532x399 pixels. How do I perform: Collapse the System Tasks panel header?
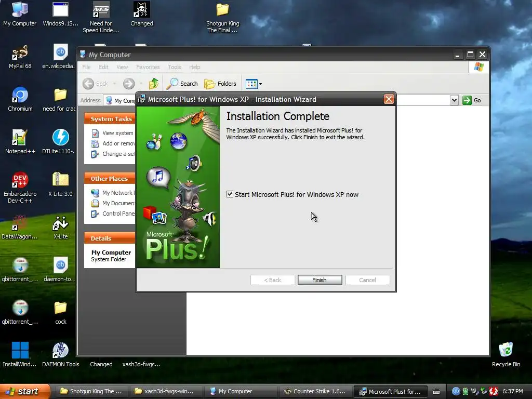[110, 119]
